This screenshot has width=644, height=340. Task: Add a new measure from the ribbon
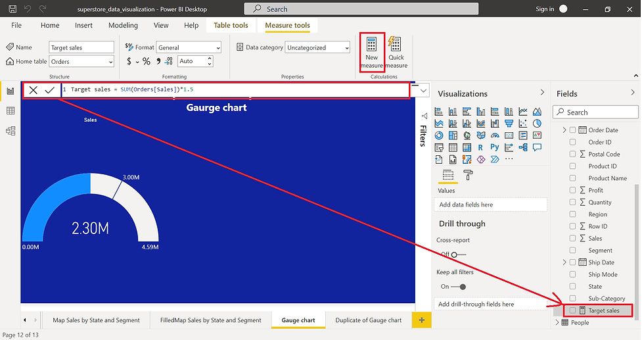[x=372, y=52]
